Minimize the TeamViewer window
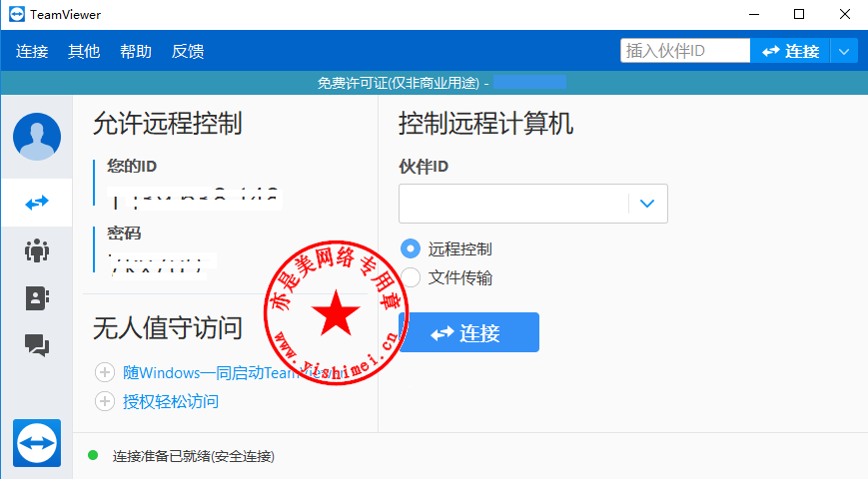868x479 pixels. [x=754, y=14]
